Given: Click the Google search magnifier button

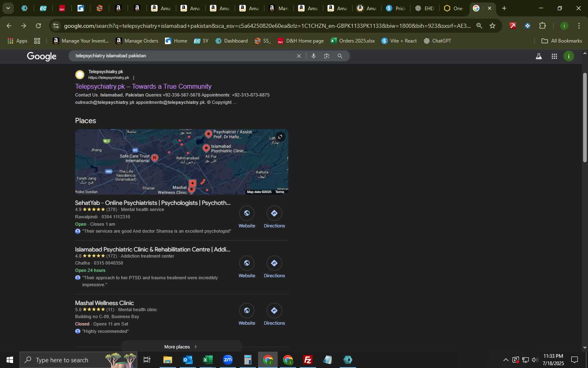Looking at the screenshot, I should [x=340, y=56].
